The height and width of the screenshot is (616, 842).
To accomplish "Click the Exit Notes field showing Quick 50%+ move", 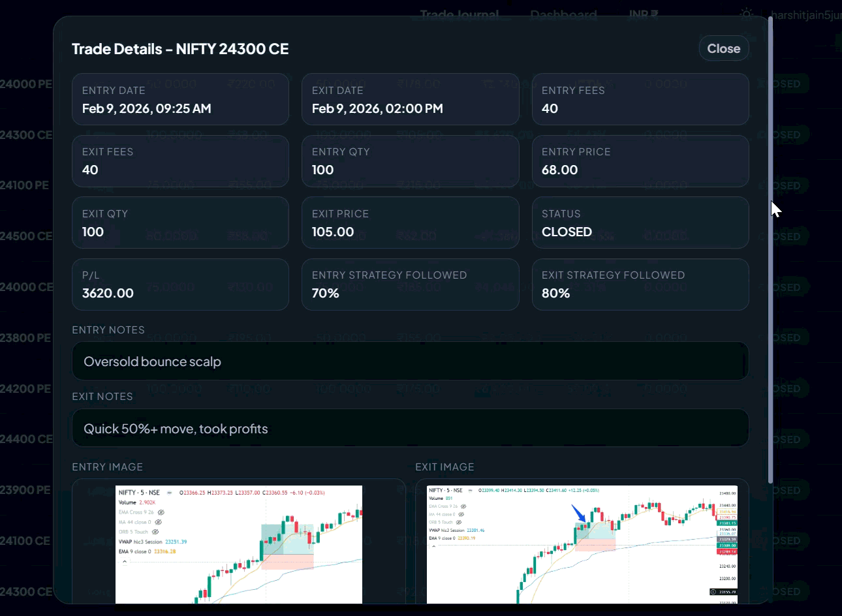I will (x=410, y=428).
